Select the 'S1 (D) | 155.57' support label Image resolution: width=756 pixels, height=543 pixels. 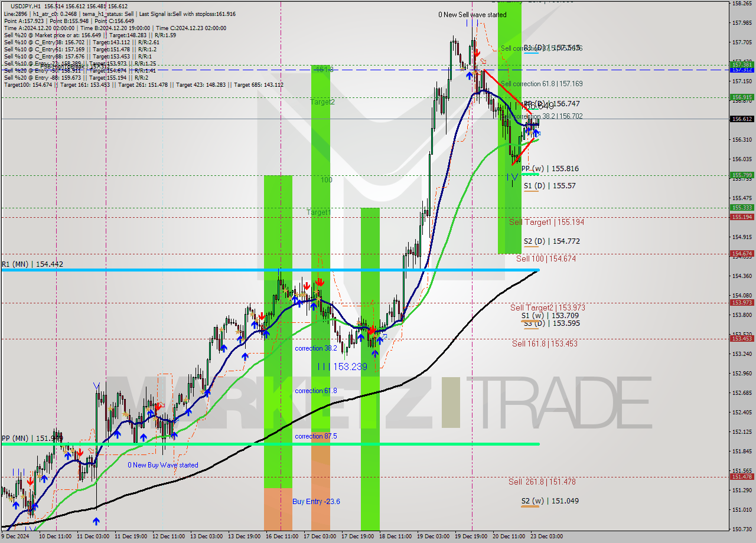tap(549, 185)
